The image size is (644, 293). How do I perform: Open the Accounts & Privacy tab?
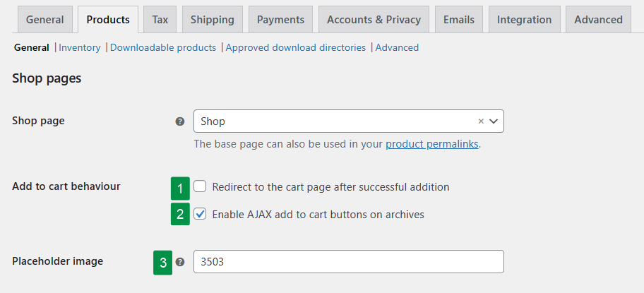[374, 19]
